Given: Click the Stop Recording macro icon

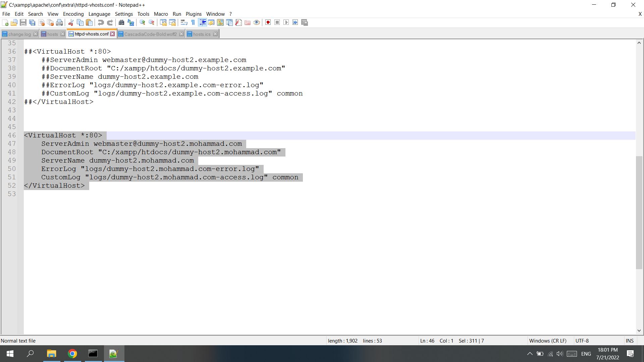Looking at the screenshot, I should click(x=277, y=22).
